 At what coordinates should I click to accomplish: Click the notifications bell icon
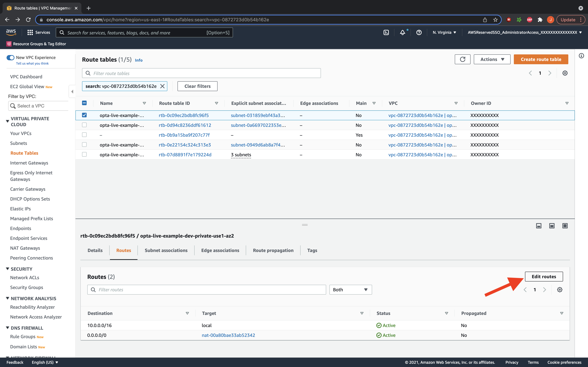(403, 33)
